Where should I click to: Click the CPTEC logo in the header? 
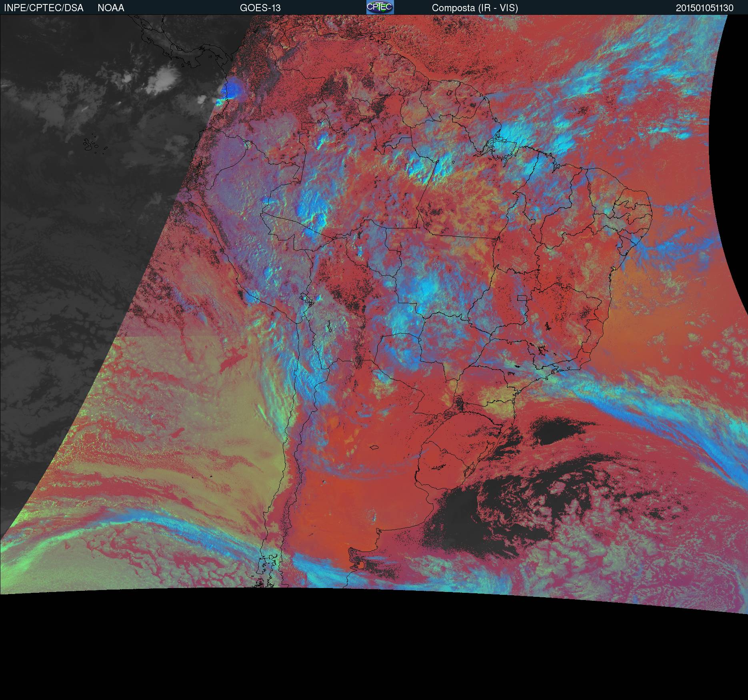pos(380,7)
